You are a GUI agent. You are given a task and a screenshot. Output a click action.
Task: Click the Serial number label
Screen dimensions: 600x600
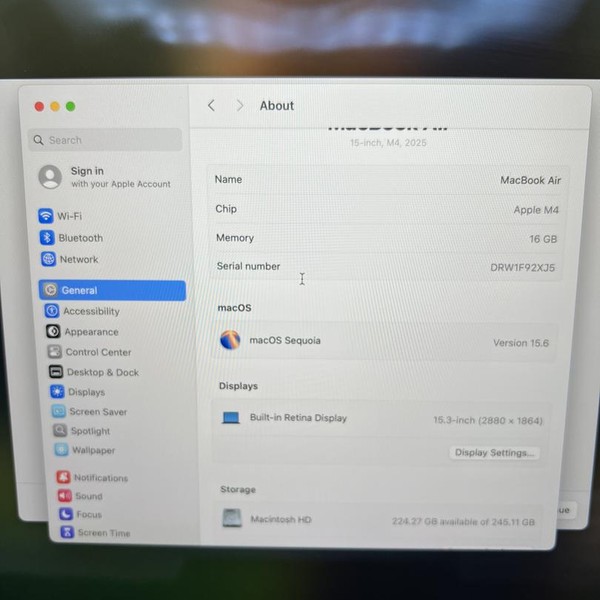248,266
